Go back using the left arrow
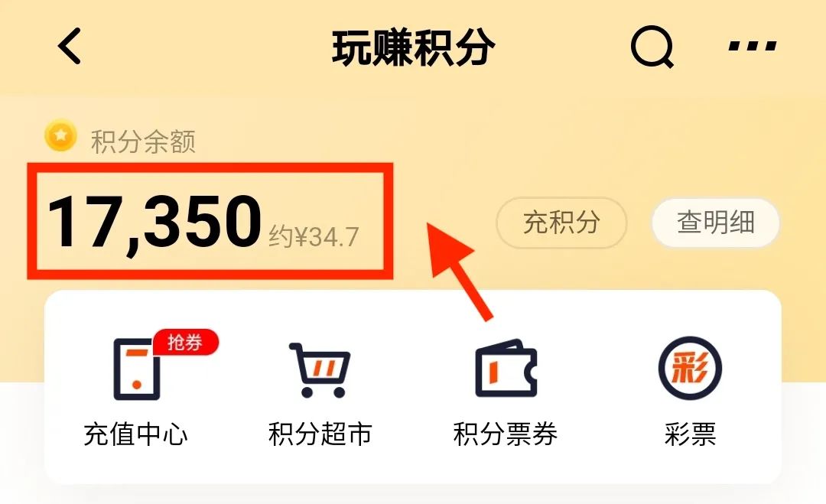The image size is (826, 504). (70, 46)
